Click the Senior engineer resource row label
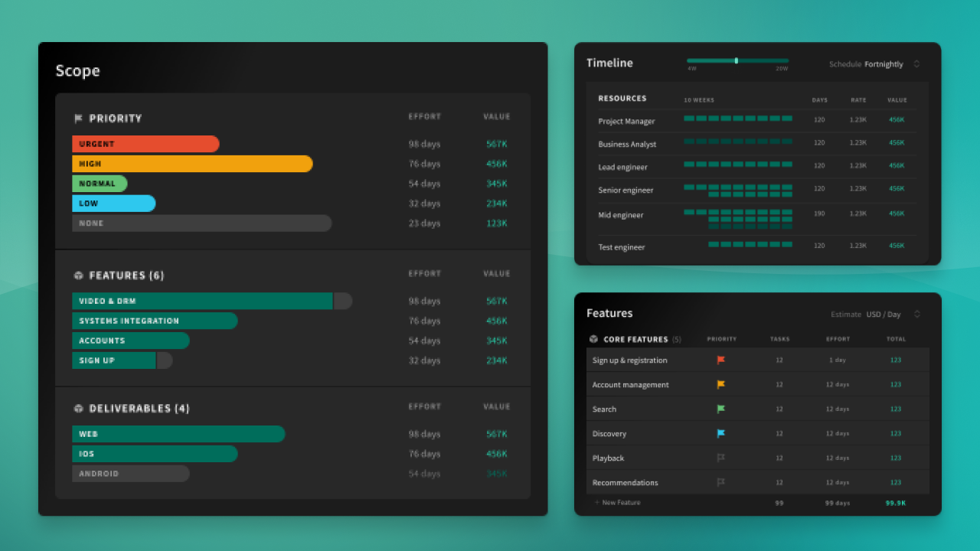The image size is (980, 551). click(626, 190)
